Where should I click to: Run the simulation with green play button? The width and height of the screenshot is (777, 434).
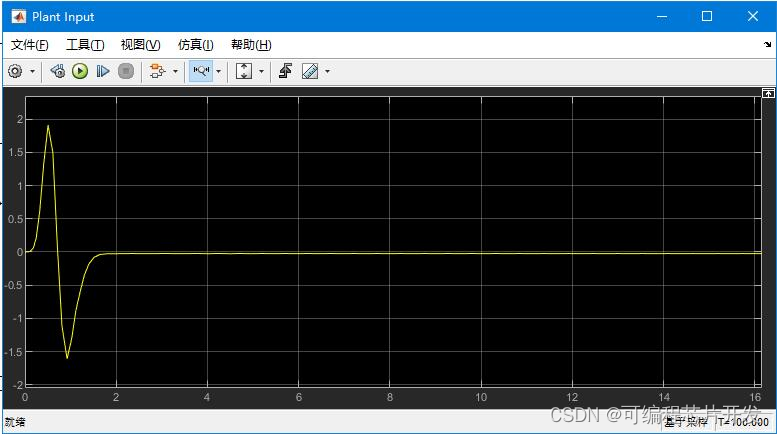click(x=80, y=71)
